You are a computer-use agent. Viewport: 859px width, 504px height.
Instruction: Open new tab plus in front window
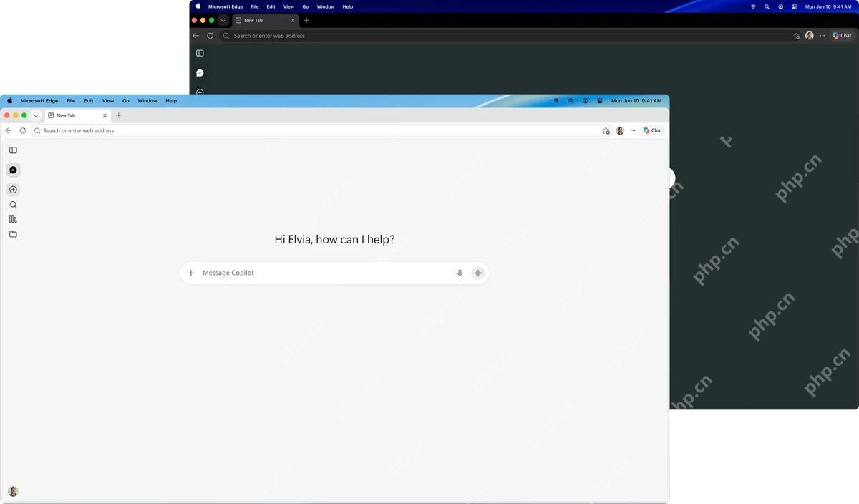(119, 115)
